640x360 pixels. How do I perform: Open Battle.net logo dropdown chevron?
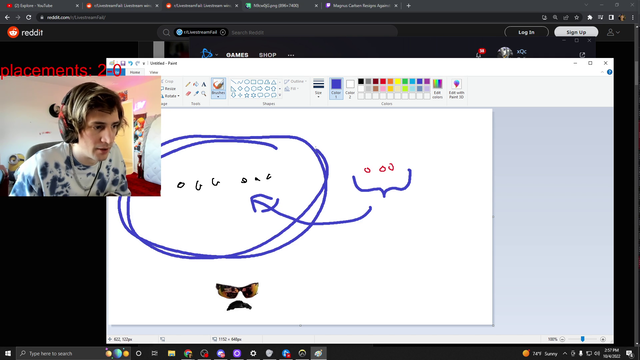(217, 55)
